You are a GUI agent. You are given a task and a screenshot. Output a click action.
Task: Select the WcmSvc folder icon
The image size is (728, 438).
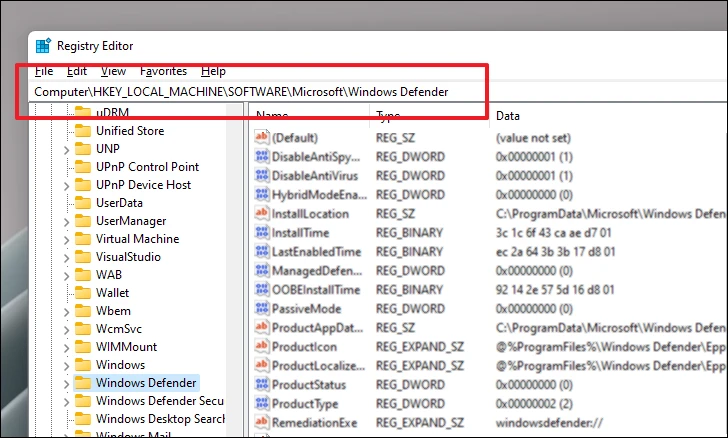pos(83,329)
